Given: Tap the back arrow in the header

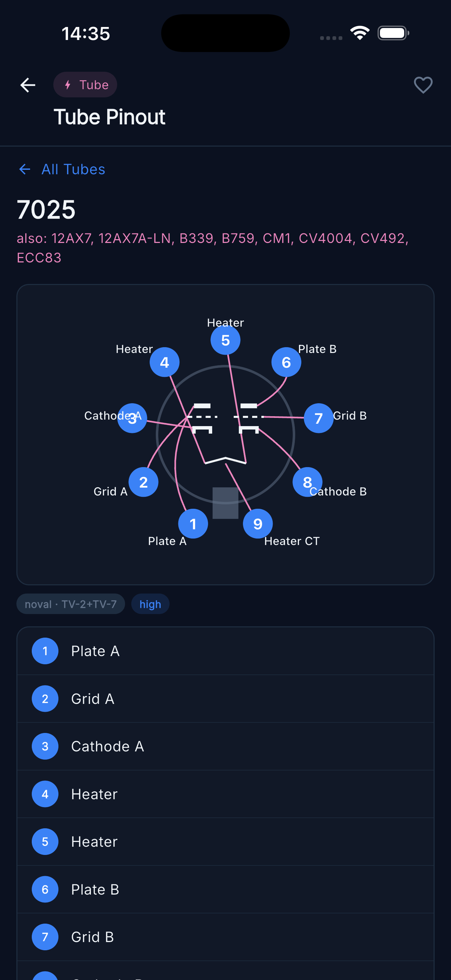Looking at the screenshot, I should coord(28,85).
